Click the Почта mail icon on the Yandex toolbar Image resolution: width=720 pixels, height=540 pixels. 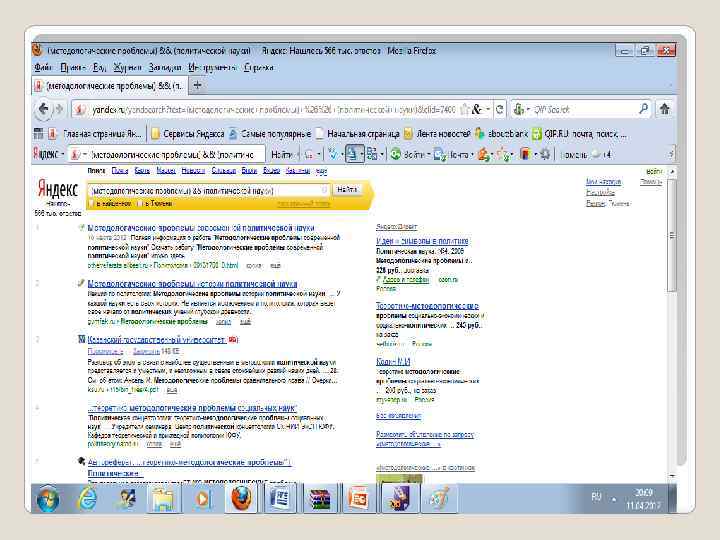point(439,155)
